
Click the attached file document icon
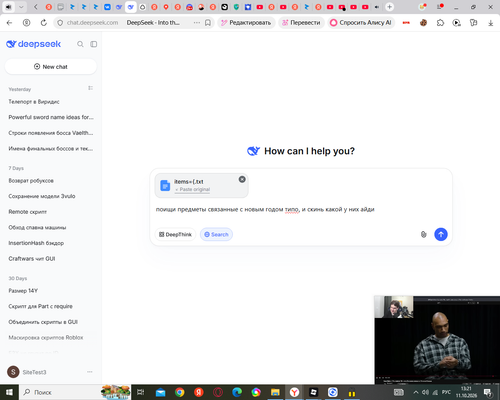point(165,185)
